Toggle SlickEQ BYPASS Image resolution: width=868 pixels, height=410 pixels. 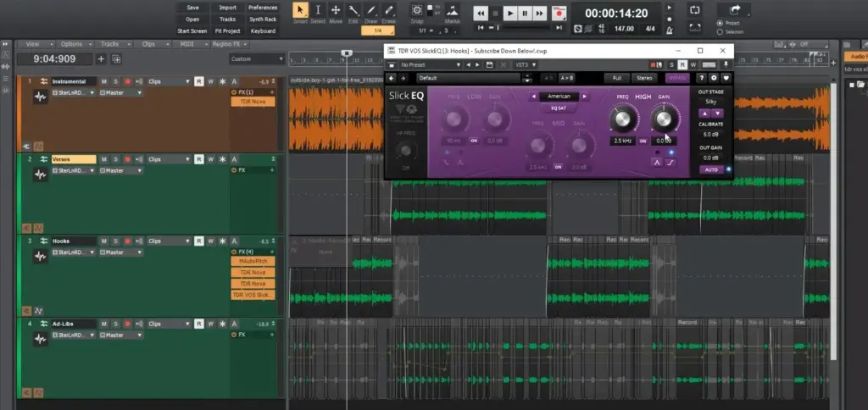[x=676, y=79]
